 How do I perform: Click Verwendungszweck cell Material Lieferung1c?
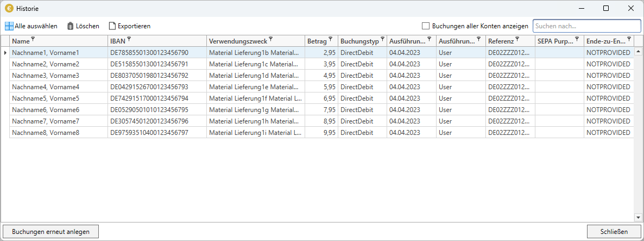[255, 64]
